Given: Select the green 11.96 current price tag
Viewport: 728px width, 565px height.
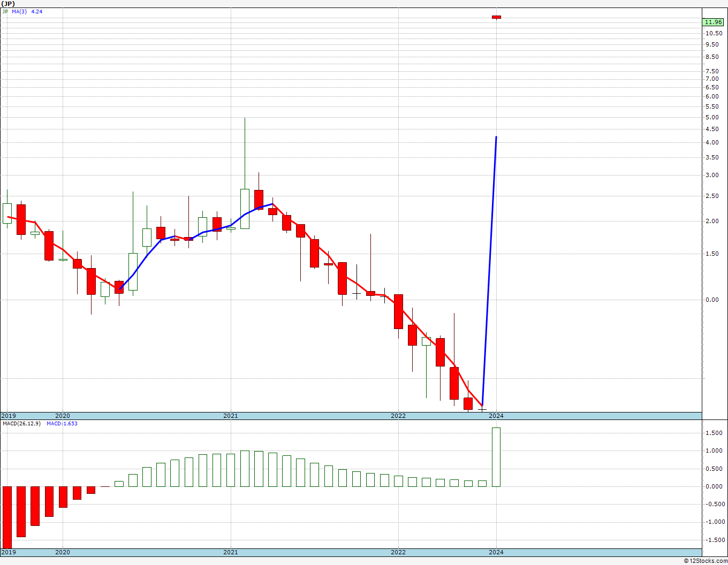Looking at the screenshot, I should [x=714, y=22].
